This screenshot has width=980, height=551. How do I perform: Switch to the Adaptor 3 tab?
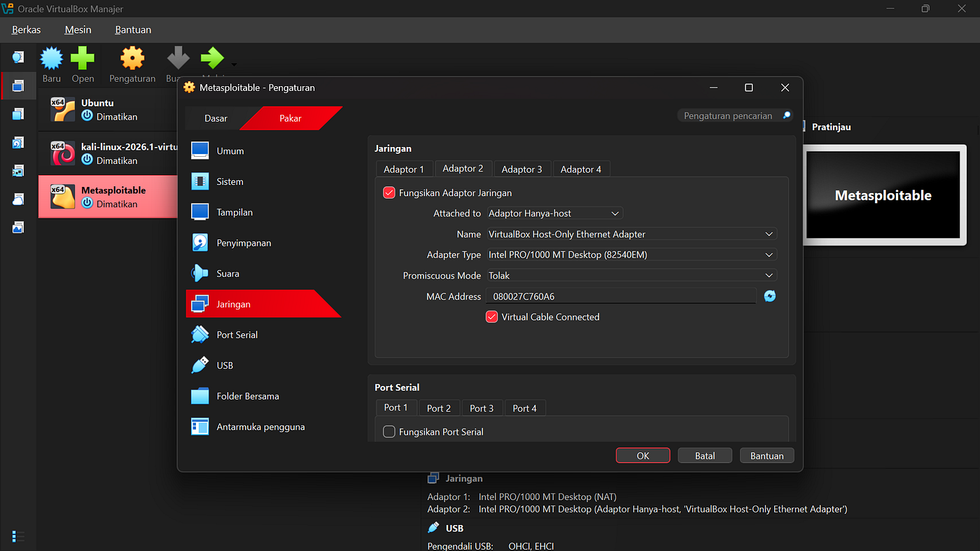click(x=521, y=169)
